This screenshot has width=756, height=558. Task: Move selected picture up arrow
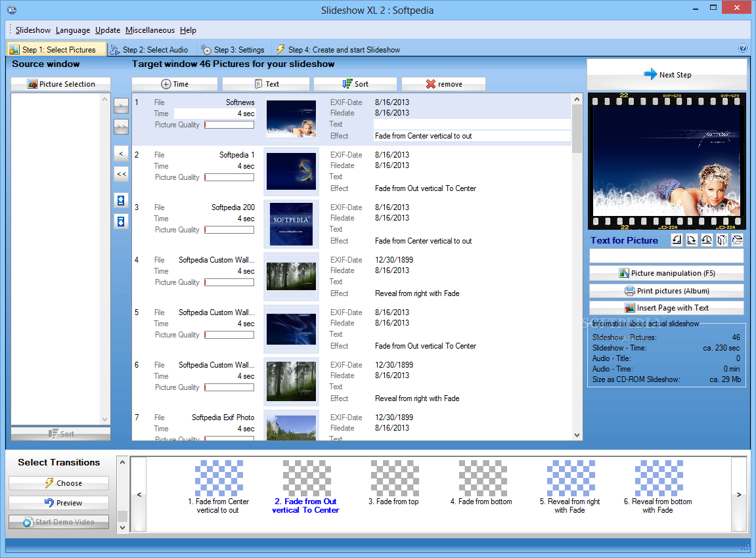pyautogui.click(x=121, y=200)
